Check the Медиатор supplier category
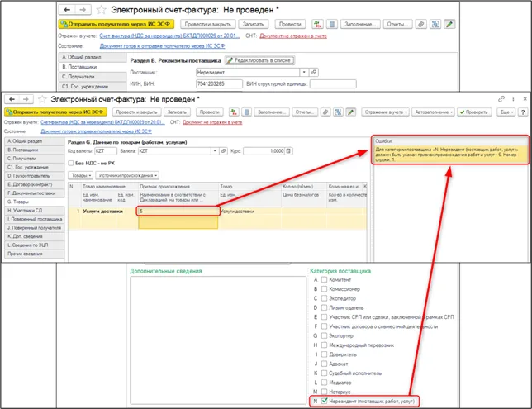The width and height of the screenshot is (532, 409). pos(324,383)
